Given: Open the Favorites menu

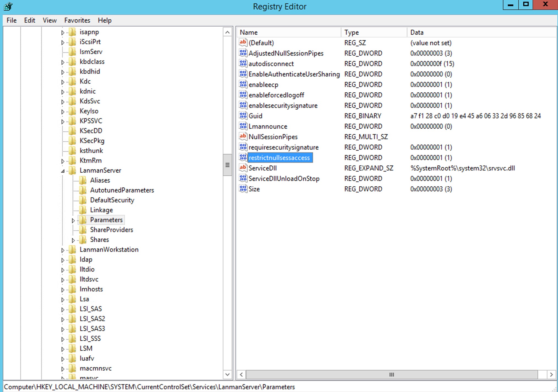Looking at the screenshot, I should pyautogui.click(x=77, y=20).
